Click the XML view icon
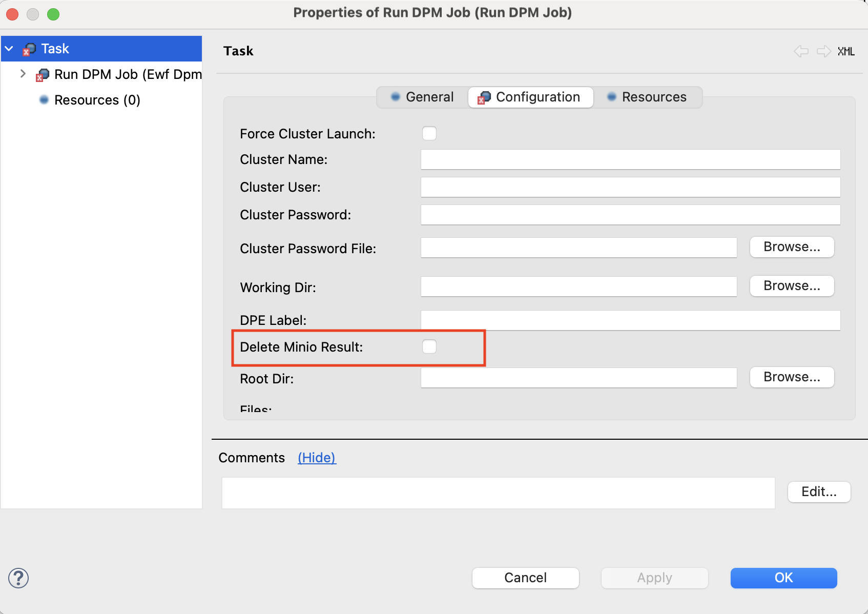Screen dimensions: 868x614 (x=846, y=51)
